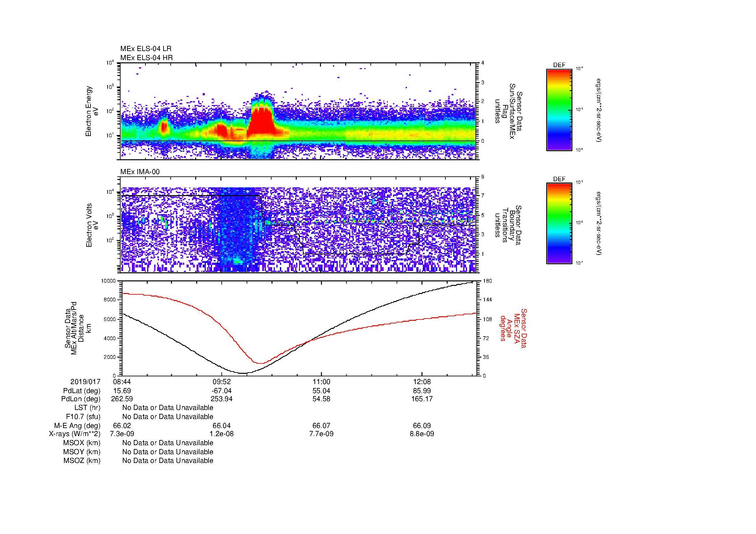Click the lower DEF color bar
756x534 pixels.
pos(559,224)
